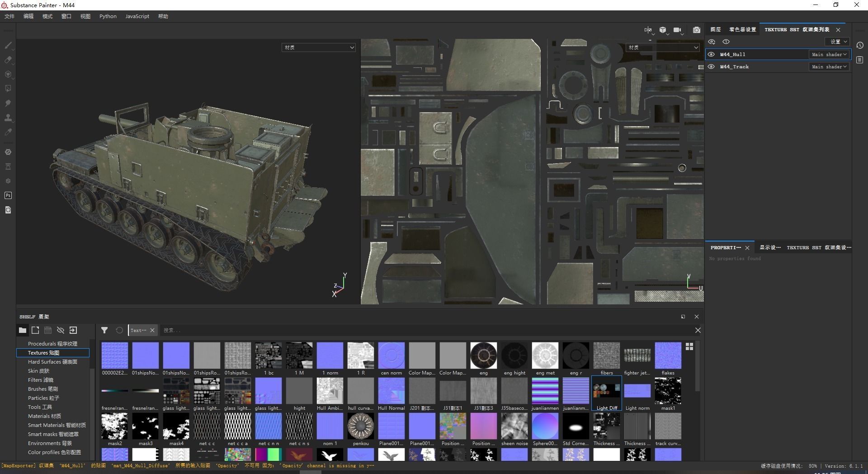Click the shelf refresh circle icon
Viewport: 868px width, 474px height.
pyautogui.click(x=119, y=330)
